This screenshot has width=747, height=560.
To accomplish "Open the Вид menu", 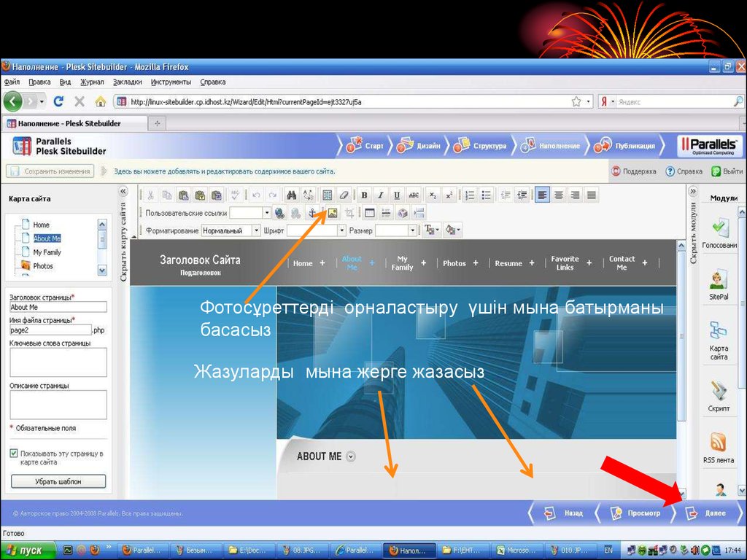I will point(65,82).
